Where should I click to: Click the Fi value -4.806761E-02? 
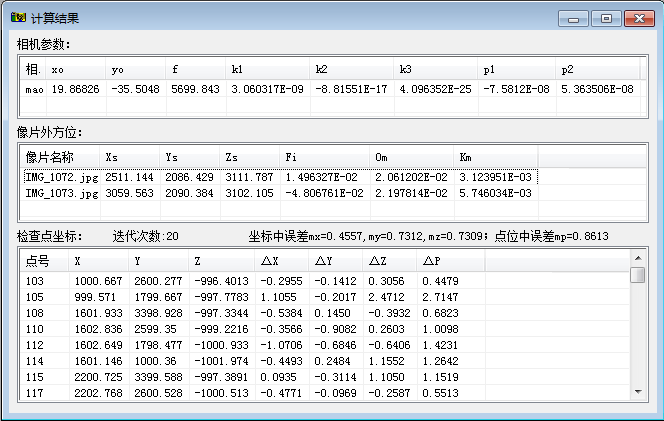324,193
